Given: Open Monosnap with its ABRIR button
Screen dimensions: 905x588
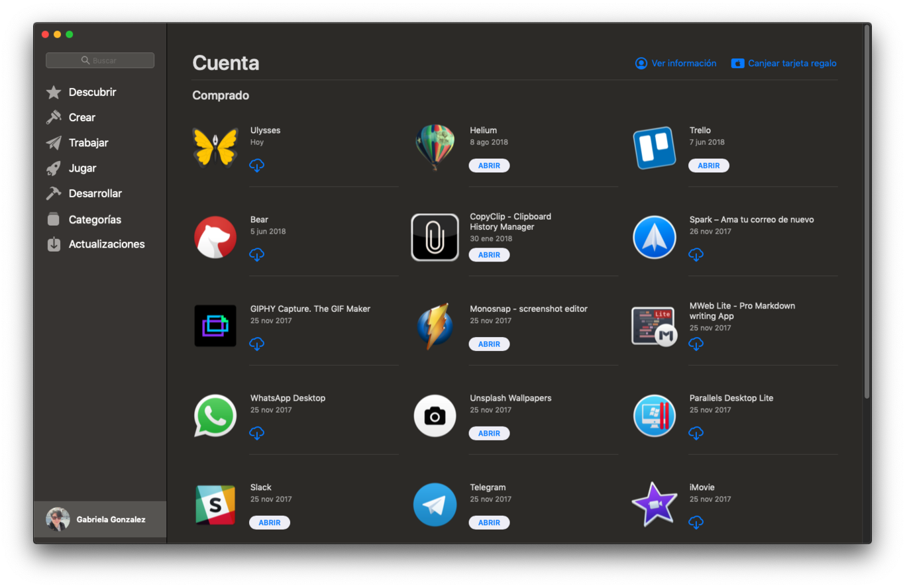Looking at the screenshot, I should pos(489,344).
